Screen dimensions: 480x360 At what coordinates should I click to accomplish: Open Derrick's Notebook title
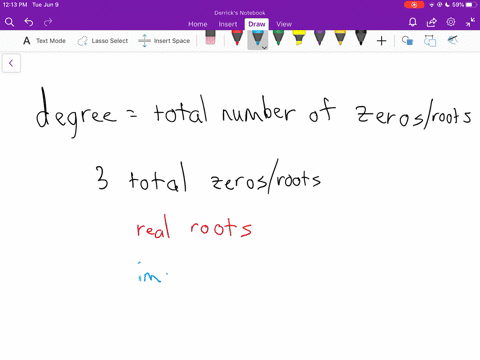240,13
